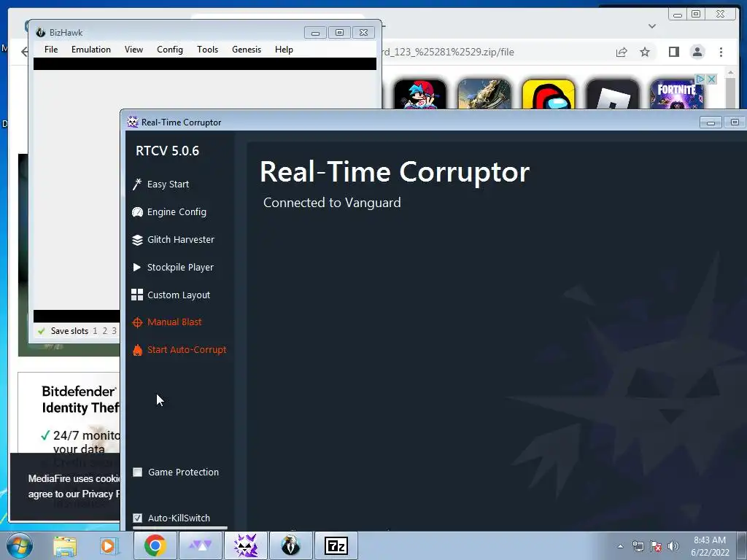Show hidden system tray icons

[620, 546]
